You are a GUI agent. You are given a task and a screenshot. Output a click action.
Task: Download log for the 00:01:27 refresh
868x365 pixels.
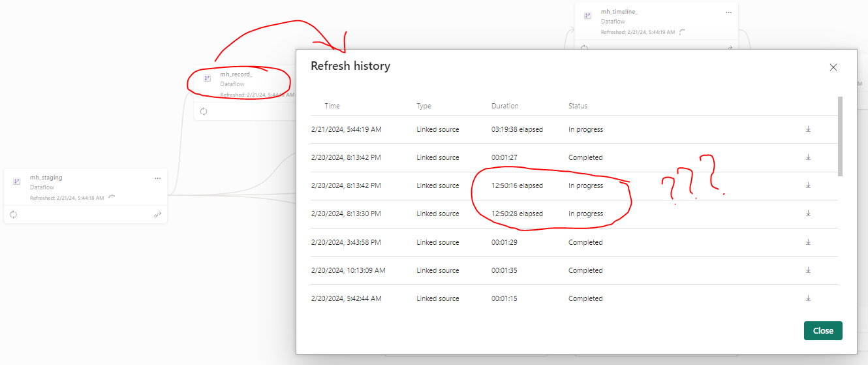pos(808,157)
